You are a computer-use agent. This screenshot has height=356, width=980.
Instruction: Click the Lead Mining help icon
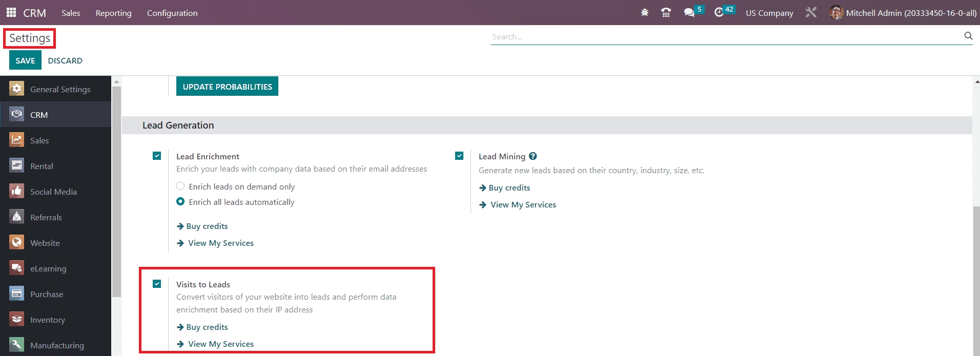point(533,156)
